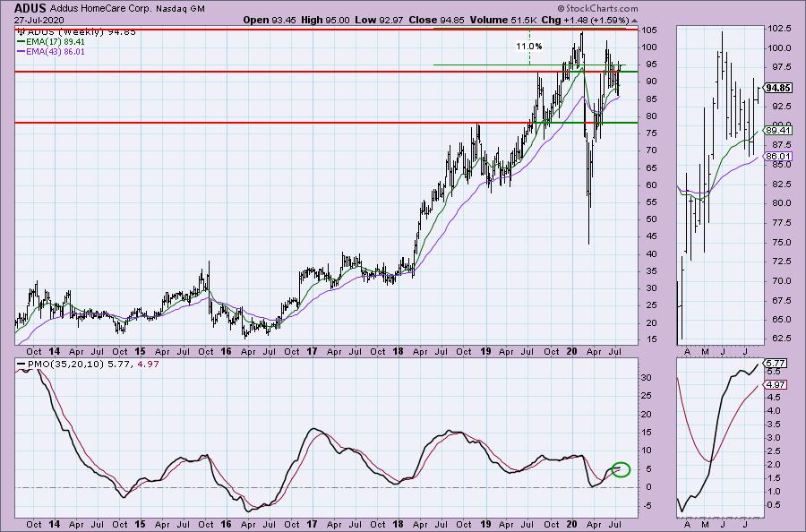Click the ADUS ticker symbol in the header
The height and width of the screenshot is (532, 806).
pos(30,8)
